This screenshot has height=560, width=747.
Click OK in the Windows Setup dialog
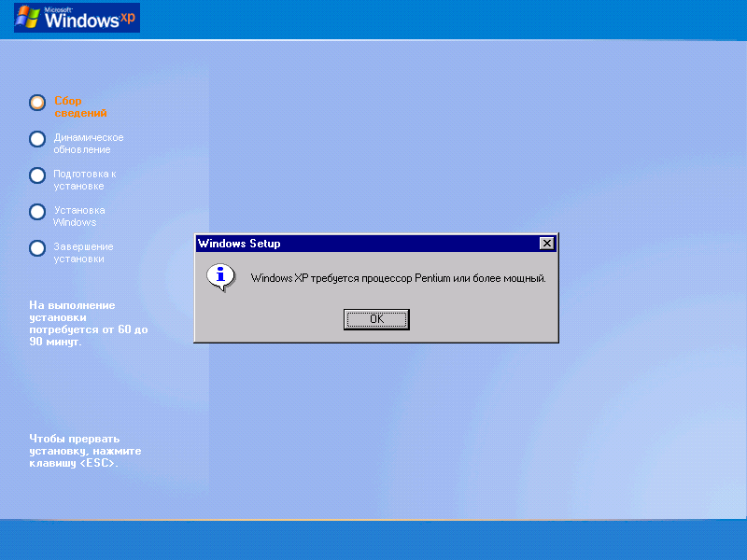[376, 319]
